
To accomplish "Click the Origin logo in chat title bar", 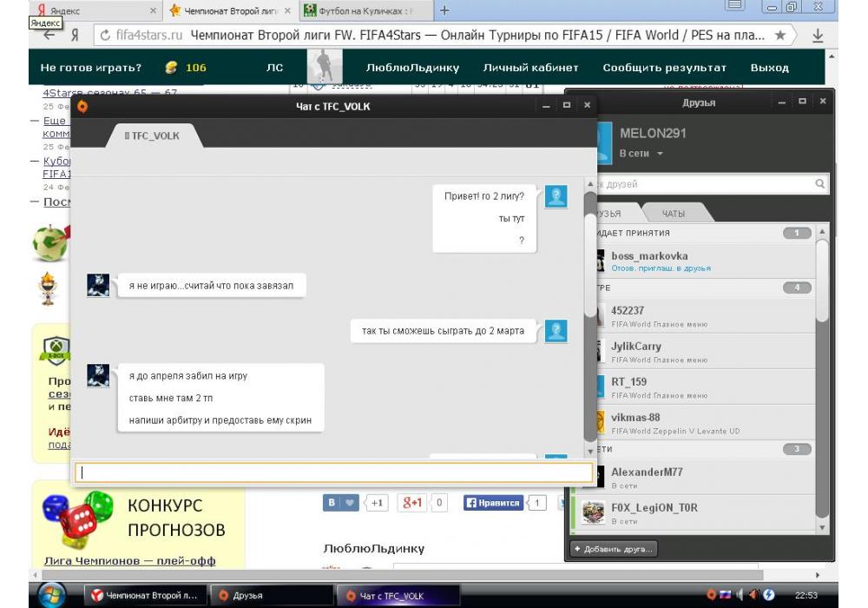I will (82, 106).
